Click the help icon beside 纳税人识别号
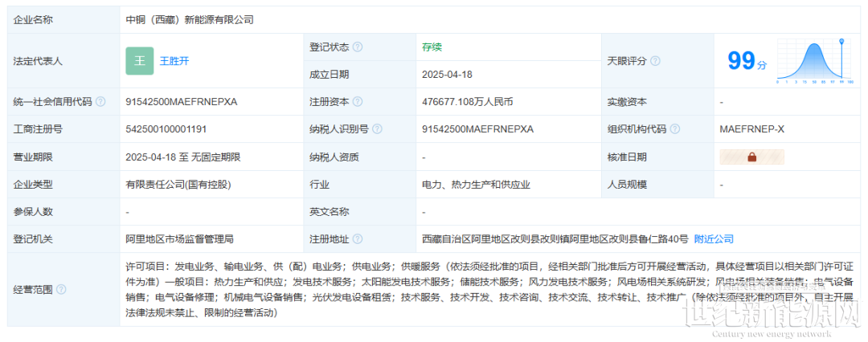This screenshot has width=868, height=342. (377, 129)
